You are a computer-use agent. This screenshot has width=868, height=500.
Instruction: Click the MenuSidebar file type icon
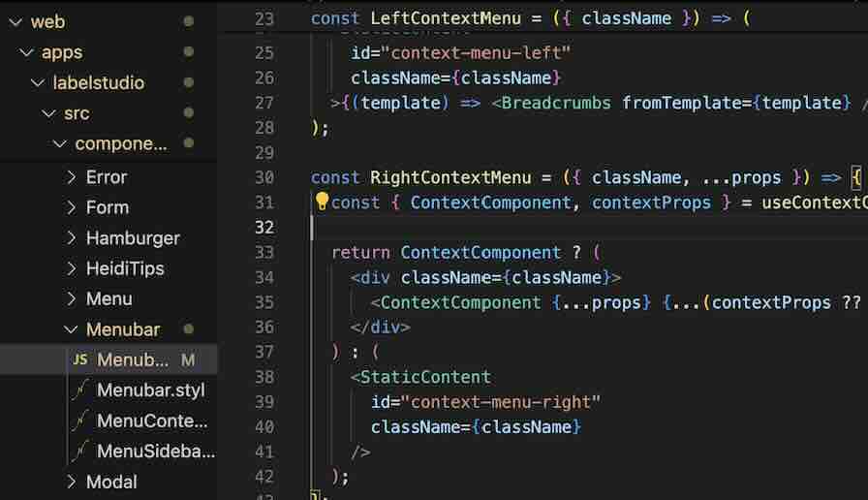coord(79,452)
